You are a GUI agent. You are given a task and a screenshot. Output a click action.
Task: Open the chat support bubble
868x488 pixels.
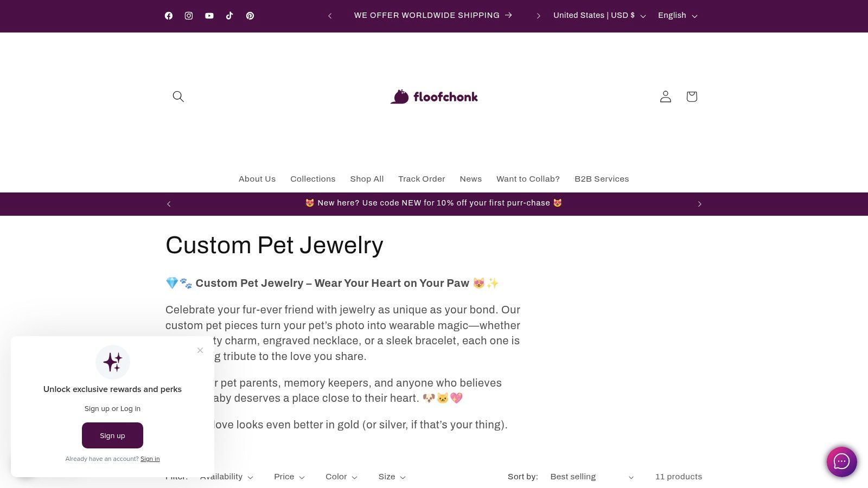(841, 462)
